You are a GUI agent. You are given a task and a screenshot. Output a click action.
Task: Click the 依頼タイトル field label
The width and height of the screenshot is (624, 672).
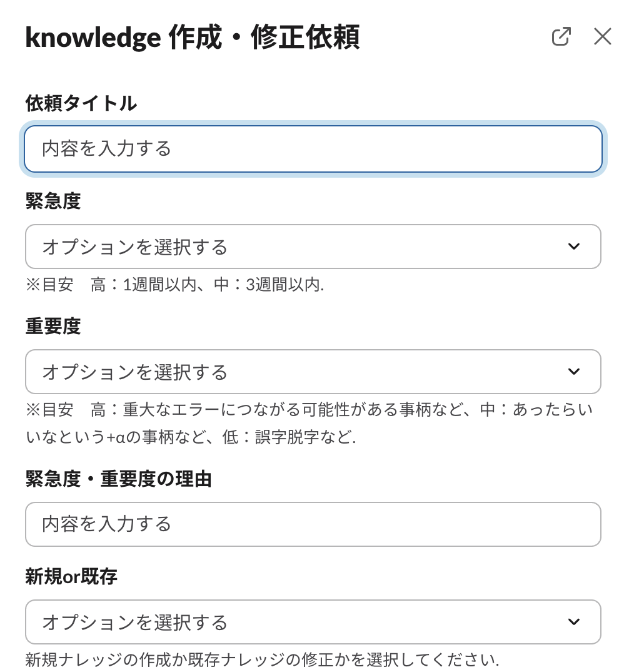point(81,103)
